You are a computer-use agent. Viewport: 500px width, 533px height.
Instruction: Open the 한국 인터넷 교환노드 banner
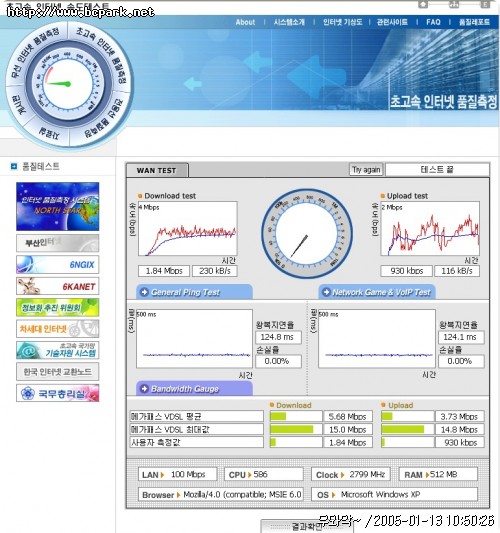pyautogui.click(x=57, y=372)
